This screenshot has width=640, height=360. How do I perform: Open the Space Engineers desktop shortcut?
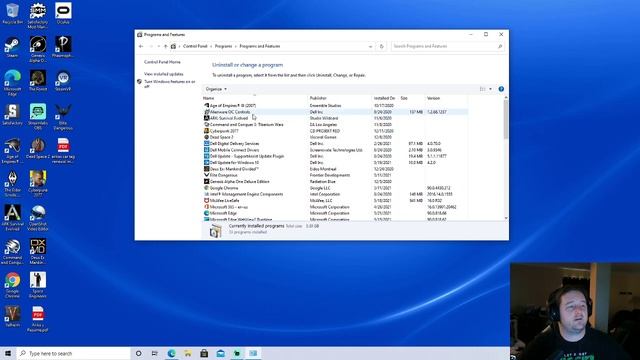click(38, 286)
